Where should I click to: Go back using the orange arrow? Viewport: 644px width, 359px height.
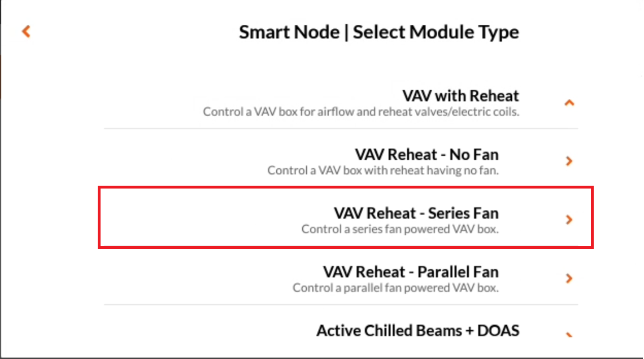pyautogui.click(x=27, y=32)
